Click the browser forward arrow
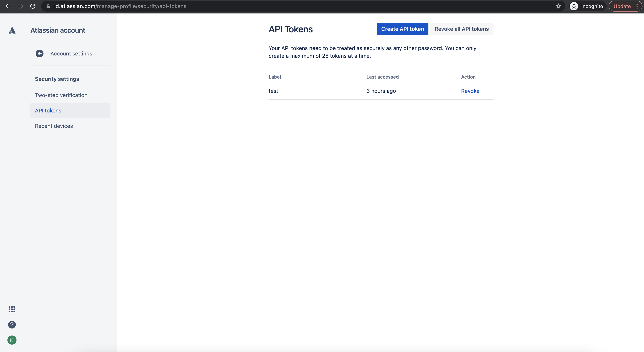Image resolution: width=644 pixels, height=352 pixels. point(21,6)
